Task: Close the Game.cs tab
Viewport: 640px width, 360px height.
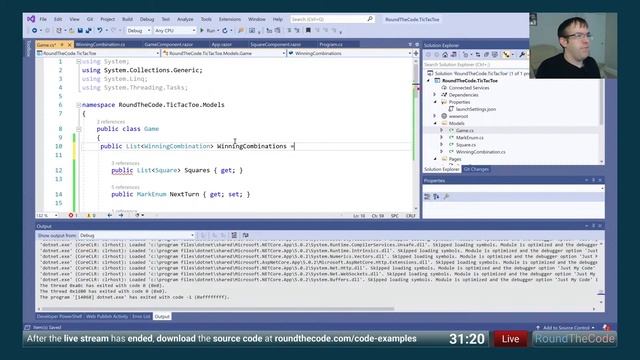Action: click(69, 44)
